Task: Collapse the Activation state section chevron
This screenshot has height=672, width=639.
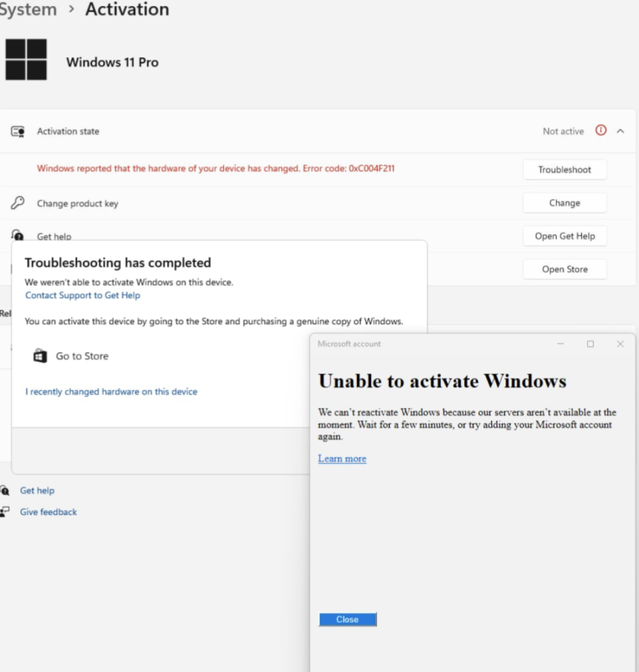Action: (x=621, y=131)
